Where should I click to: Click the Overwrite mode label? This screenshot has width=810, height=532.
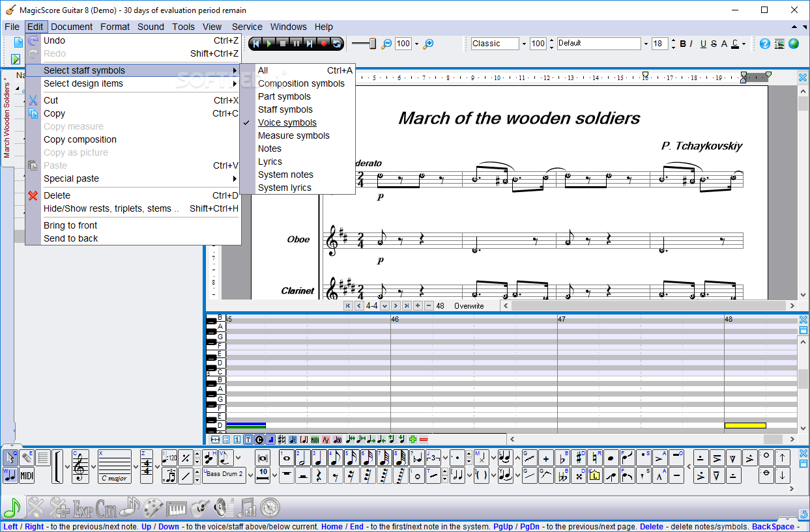pos(469,305)
